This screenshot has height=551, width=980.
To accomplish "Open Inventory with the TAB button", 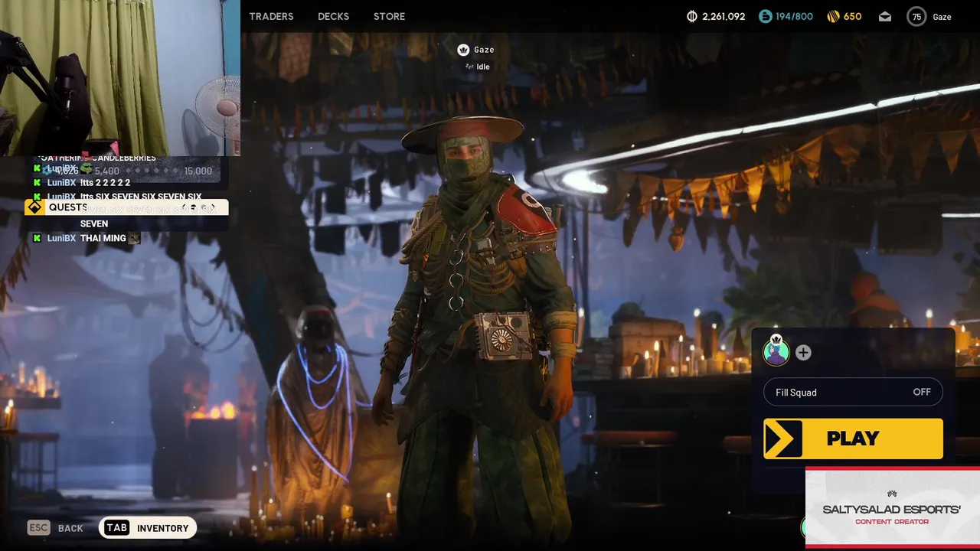I will coord(147,528).
